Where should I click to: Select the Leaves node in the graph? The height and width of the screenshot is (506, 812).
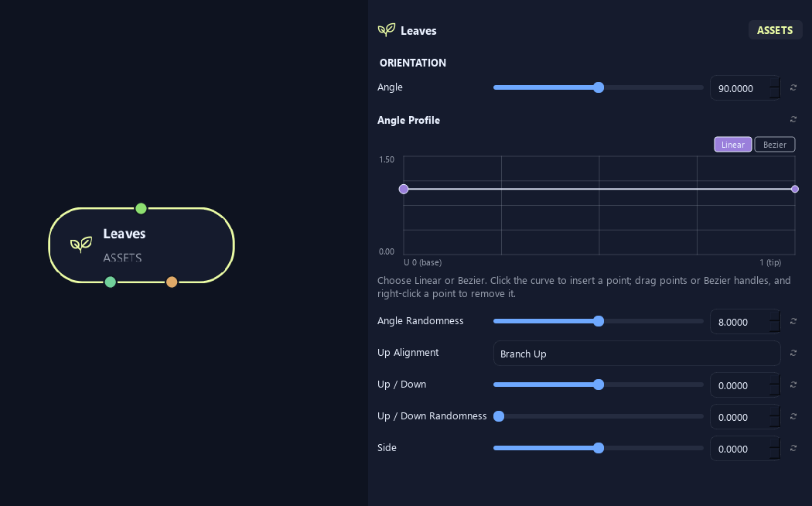tap(142, 245)
